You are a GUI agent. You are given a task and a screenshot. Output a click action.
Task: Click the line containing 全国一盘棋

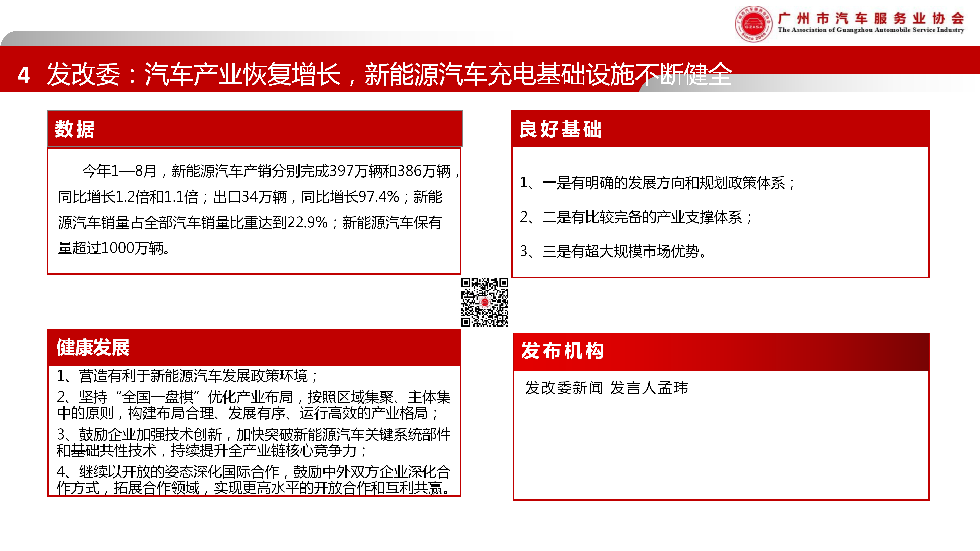[x=254, y=397]
